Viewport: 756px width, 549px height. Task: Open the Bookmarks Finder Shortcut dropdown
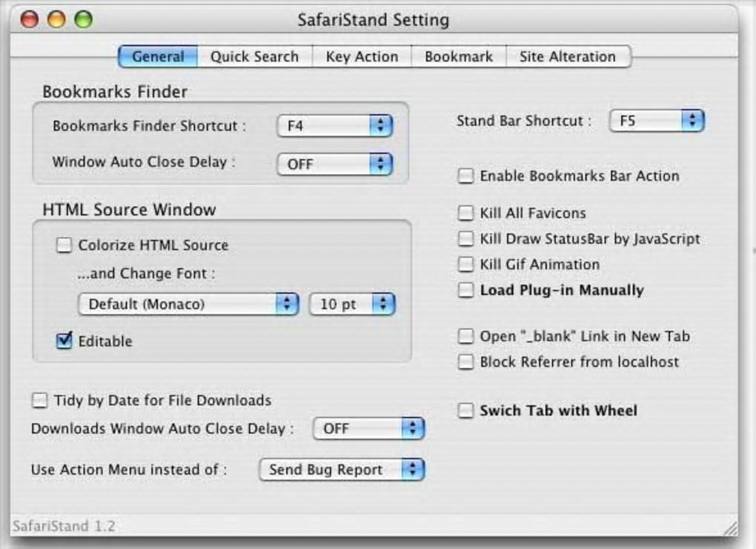(x=334, y=126)
